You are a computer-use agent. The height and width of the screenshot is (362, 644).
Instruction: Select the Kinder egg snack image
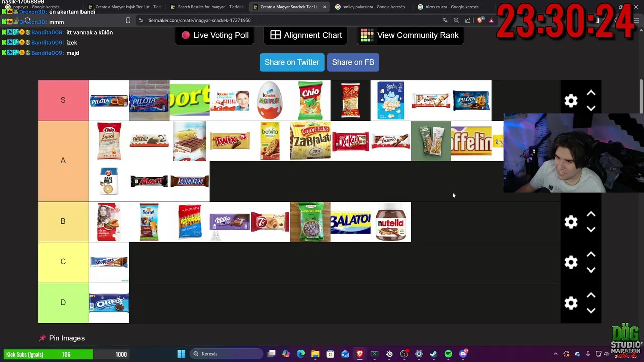pos(270,101)
